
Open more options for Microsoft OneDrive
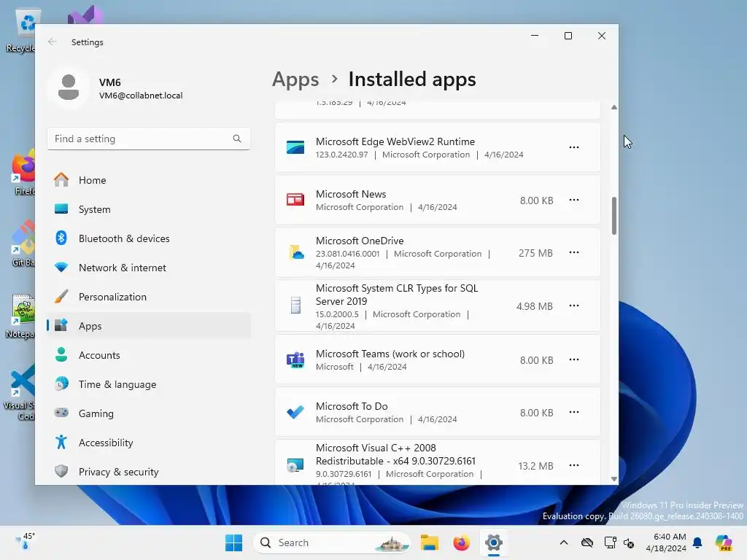point(574,252)
